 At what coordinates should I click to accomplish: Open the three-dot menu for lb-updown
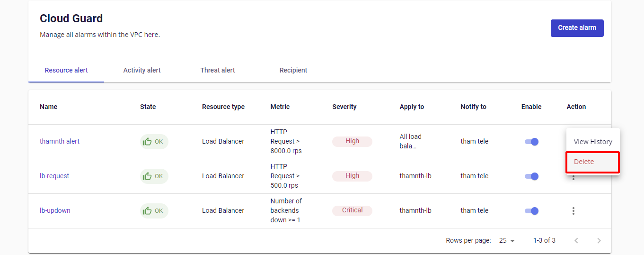coord(573,211)
